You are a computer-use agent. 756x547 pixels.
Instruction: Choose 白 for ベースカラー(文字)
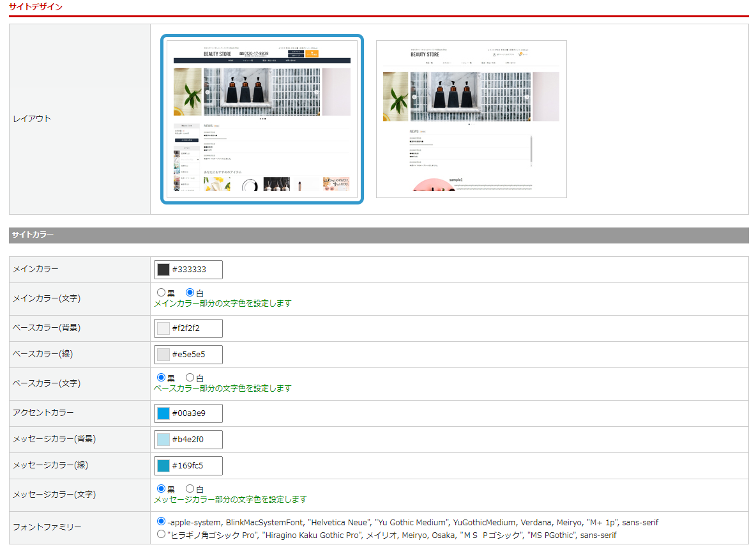click(x=190, y=377)
